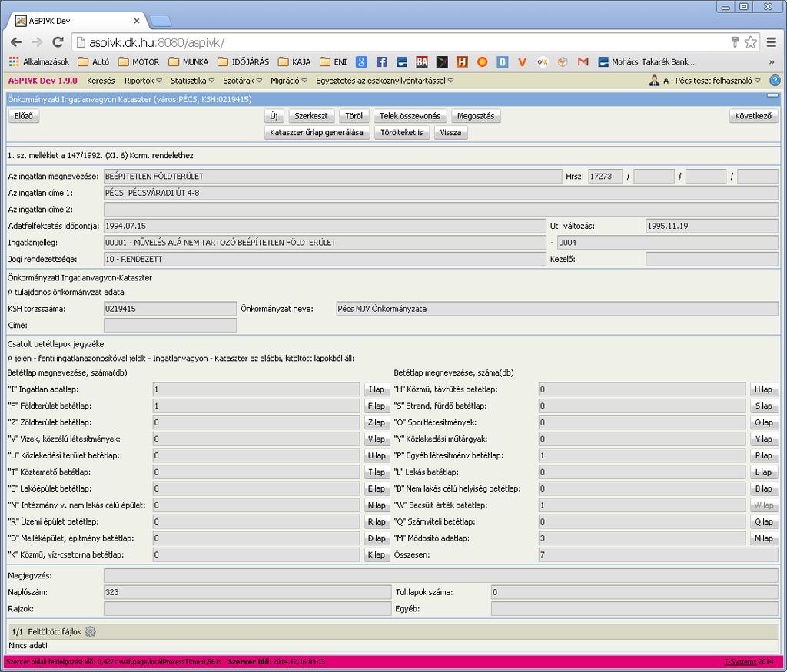Open the cube bookmark icon
787x672 pixels.
pos(563,61)
